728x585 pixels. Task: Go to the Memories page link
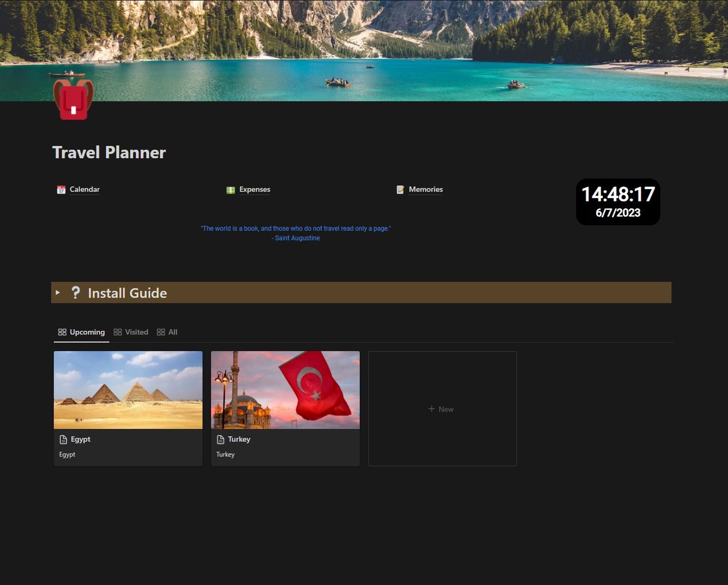pos(426,189)
